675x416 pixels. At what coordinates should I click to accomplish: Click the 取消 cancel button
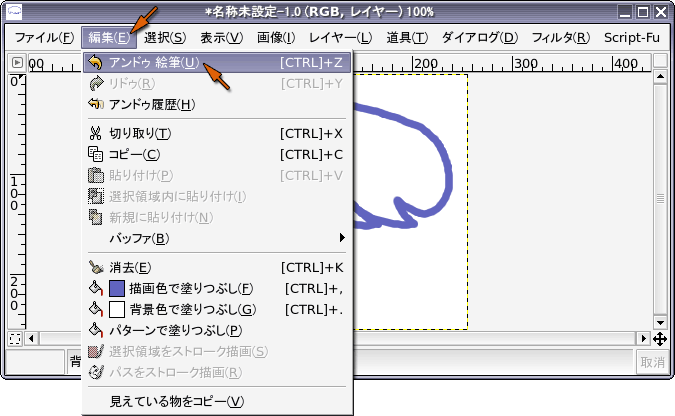tap(652, 362)
